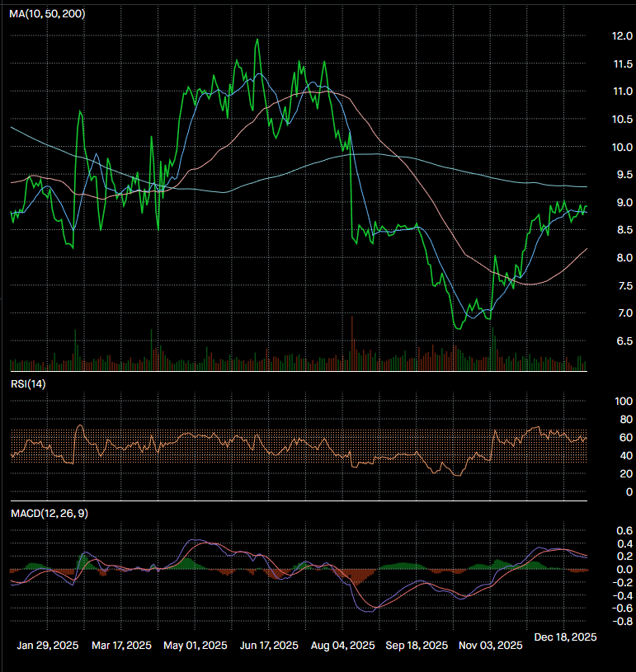Select the Sep 18, 2025 date label
The height and width of the screenshot is (672, 636).
pos(417,646)
